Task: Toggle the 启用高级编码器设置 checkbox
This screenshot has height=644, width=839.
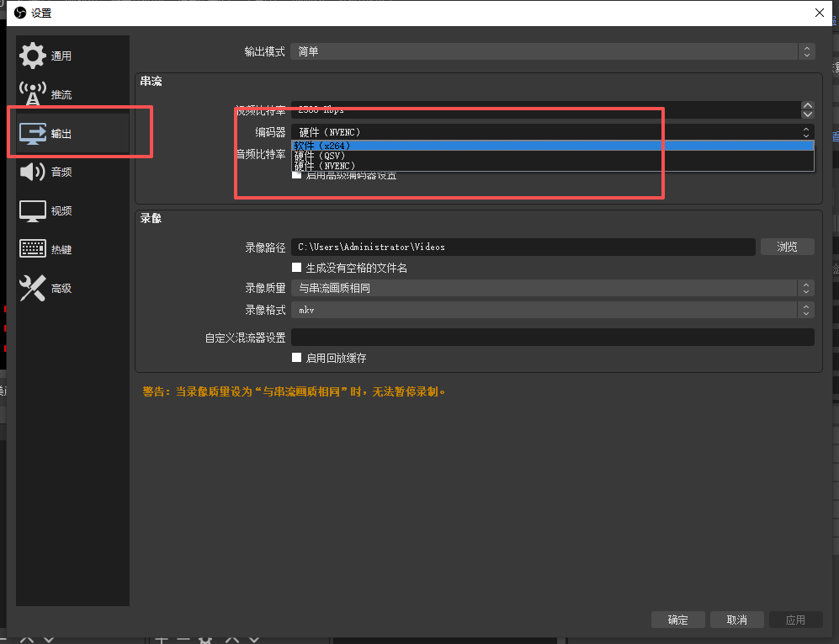Action: pyautogui.click(x=296, y=175)
